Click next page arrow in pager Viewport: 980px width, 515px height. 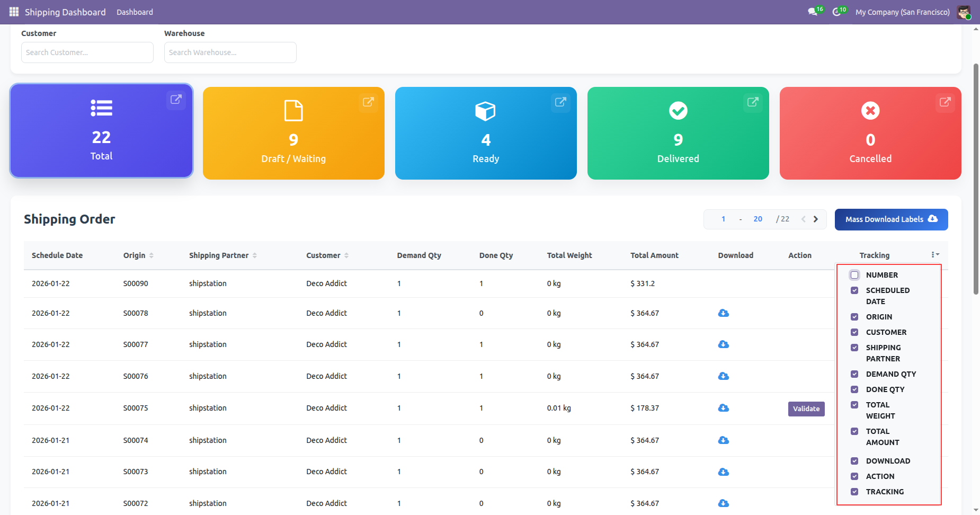pos(816,219)
